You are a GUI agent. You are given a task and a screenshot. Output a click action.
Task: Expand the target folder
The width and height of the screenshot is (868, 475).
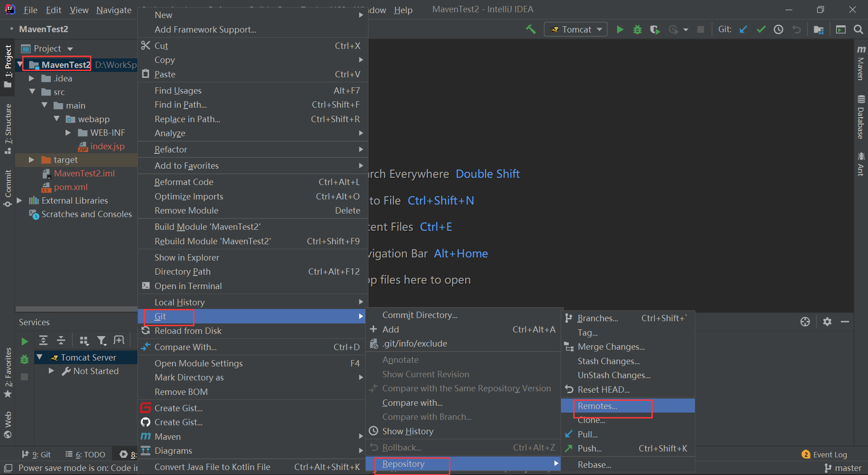31,160
